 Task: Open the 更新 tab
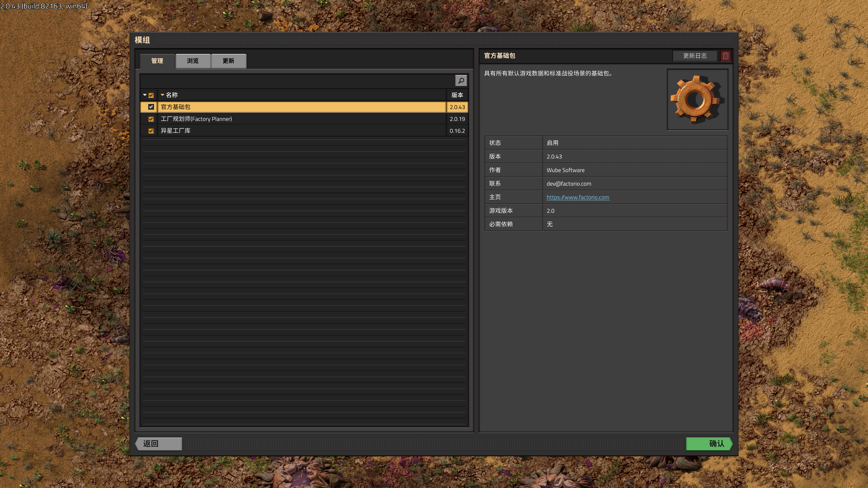tap(228, 61)
